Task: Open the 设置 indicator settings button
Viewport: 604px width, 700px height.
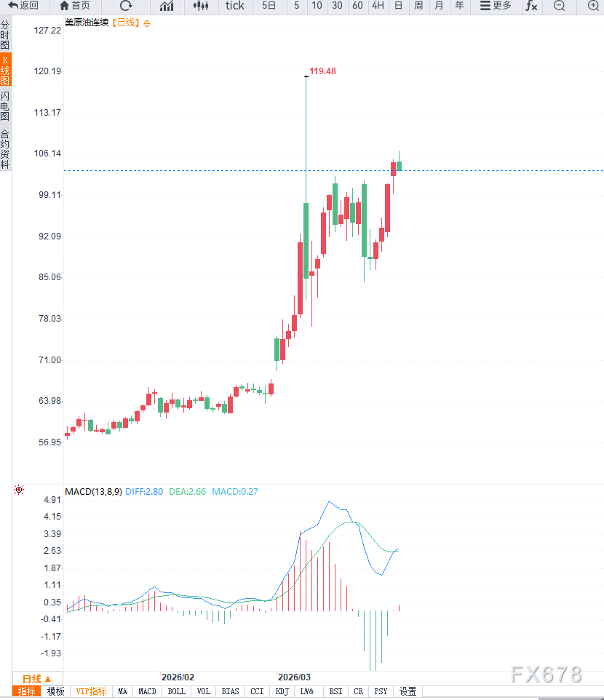Action: point(408,691)
